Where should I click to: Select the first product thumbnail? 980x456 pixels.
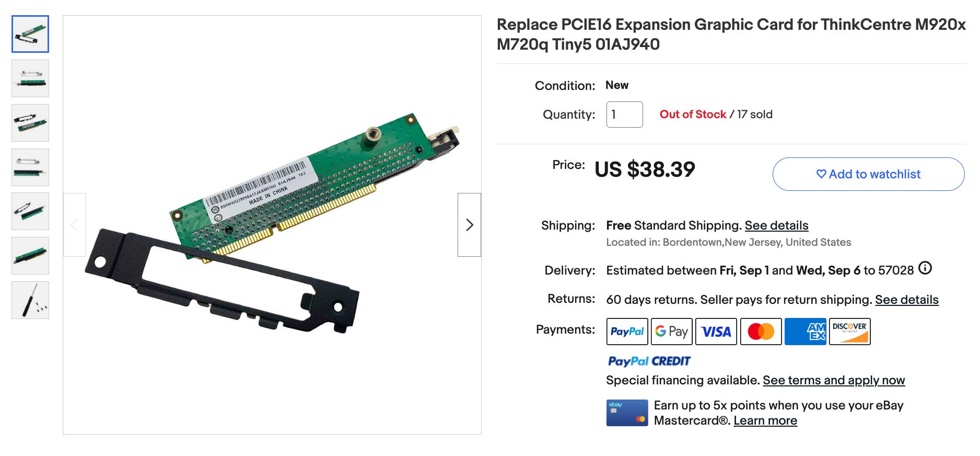(x=30, y=34)
